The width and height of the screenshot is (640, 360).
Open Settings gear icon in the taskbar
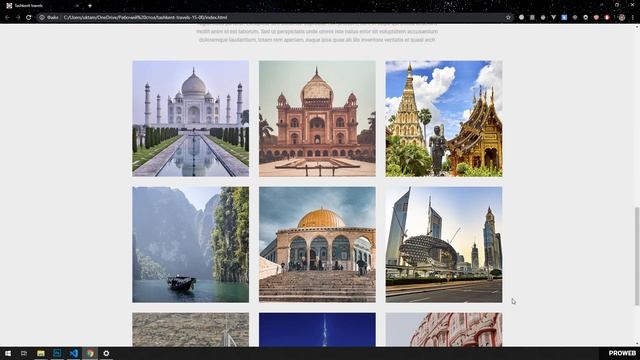click(106, 353)
